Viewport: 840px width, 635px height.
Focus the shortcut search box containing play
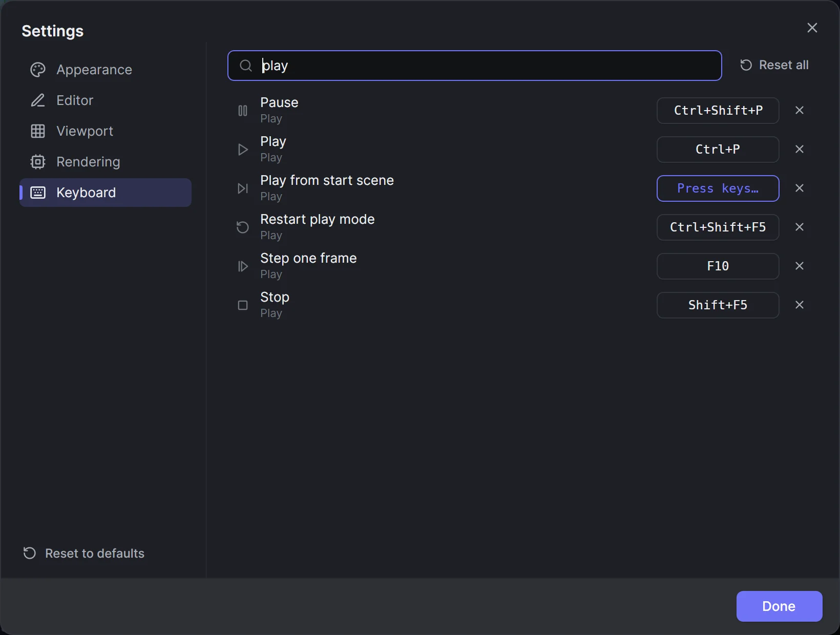pos(474,66)
